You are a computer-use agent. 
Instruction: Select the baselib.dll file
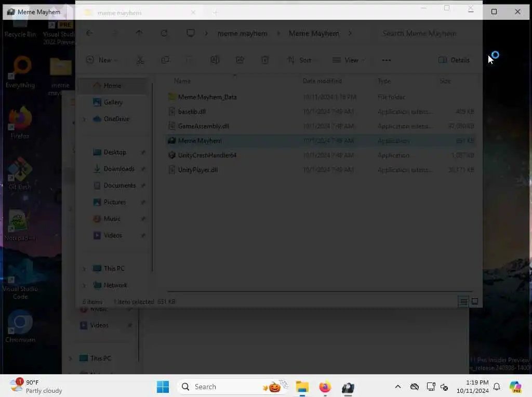(x=321, y=112)
